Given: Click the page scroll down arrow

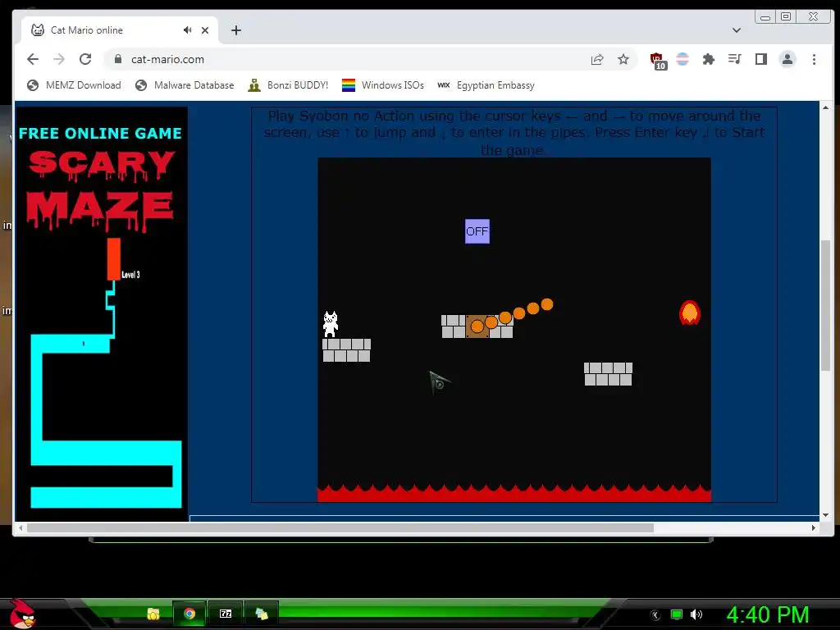Looking at the screenshot, I should (825, 515).
